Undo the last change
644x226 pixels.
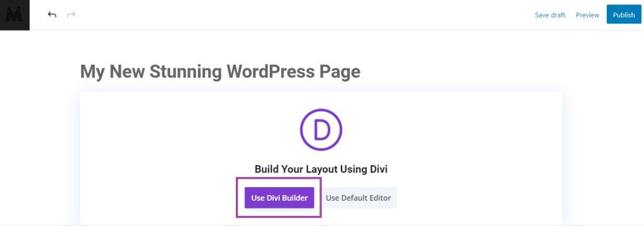point(52,15)
